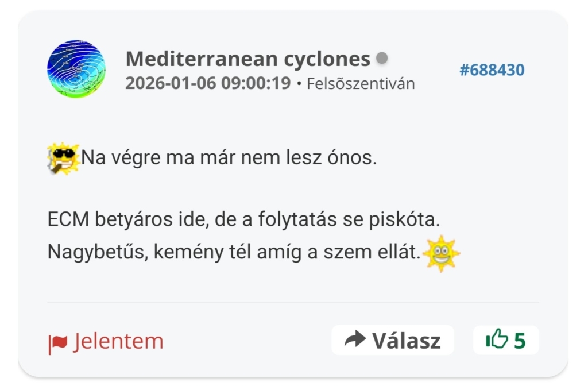Click the sunglasses sun emoji before the post text
Viewport: 588px width, 386px height.
click(x=64, y=155)
